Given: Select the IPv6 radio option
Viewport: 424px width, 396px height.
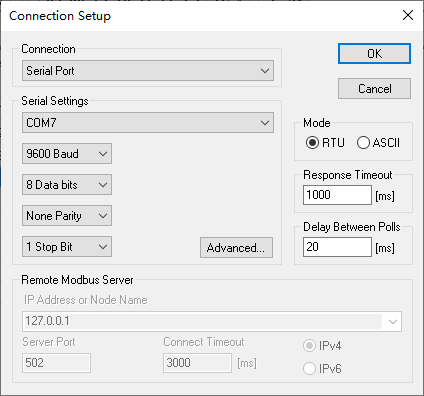Looking at the screenshot, I should click(x=309, y=369).
